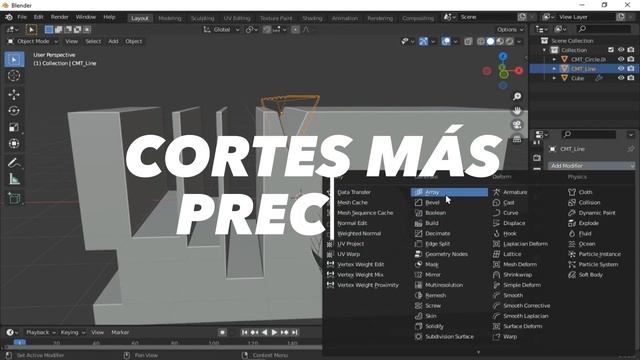Jump to next keyframe
The width and height of the screenshot is (640, 360).
(x=284, y=333)
